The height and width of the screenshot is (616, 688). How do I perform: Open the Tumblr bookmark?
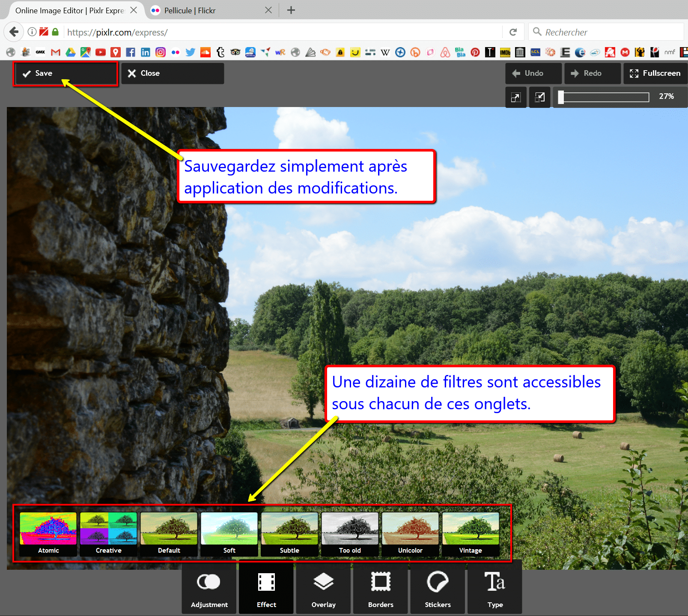point(220,52)
